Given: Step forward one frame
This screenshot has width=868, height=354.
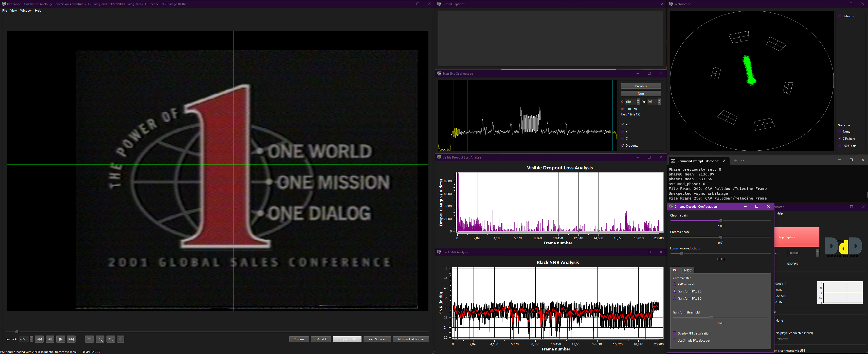Looking at the screenshot, I should click(61, 339).
